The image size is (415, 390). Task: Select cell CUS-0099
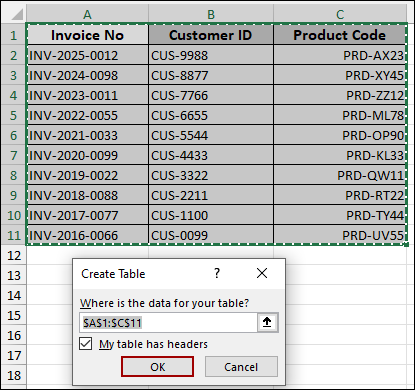[x=211, y=235]
